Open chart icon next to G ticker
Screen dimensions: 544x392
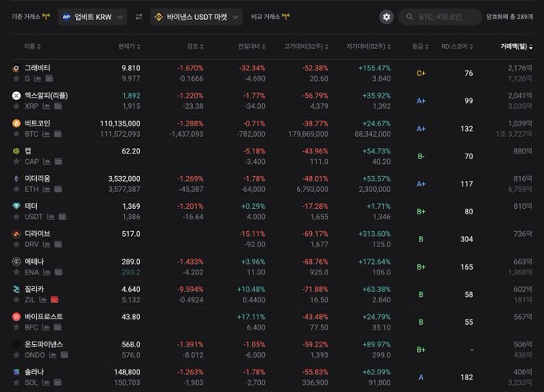pyautogui.click(x=38, y=78)
